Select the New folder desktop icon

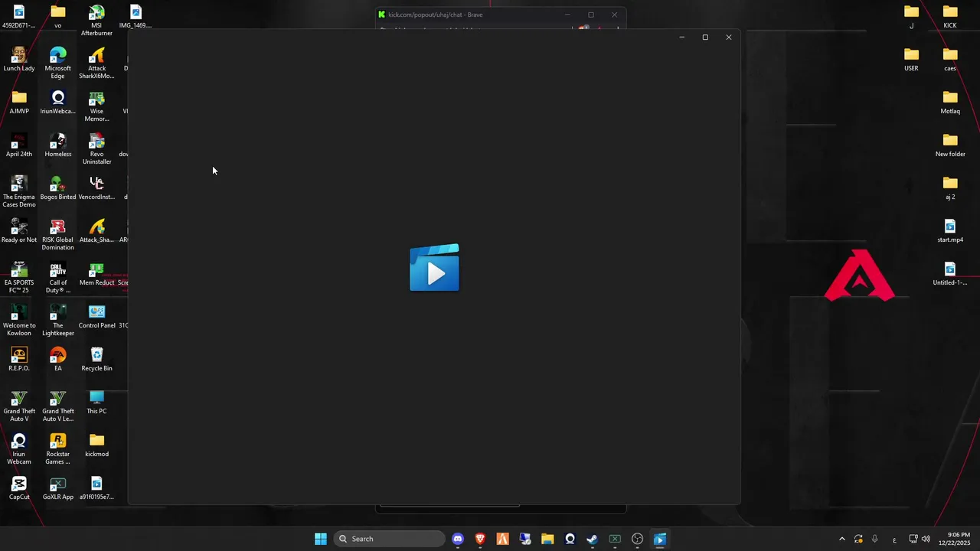[950, 145]
